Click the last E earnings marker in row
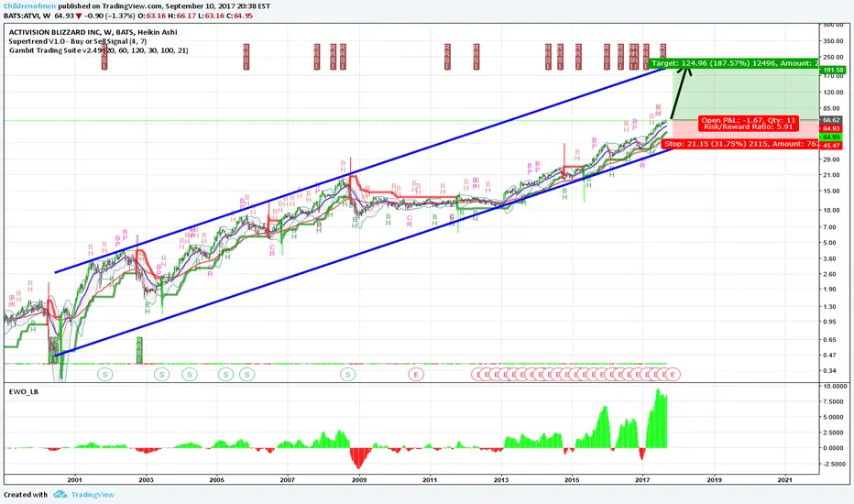This screenshot has width=854, height=504. 673,374
